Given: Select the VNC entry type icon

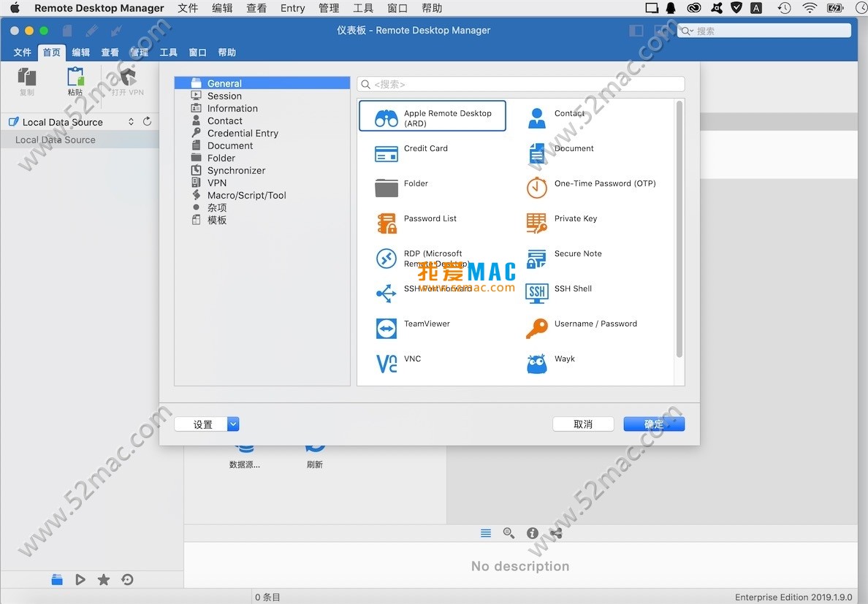Looking at the screenshot, I should pyautogui.click(x=386, y=364).
